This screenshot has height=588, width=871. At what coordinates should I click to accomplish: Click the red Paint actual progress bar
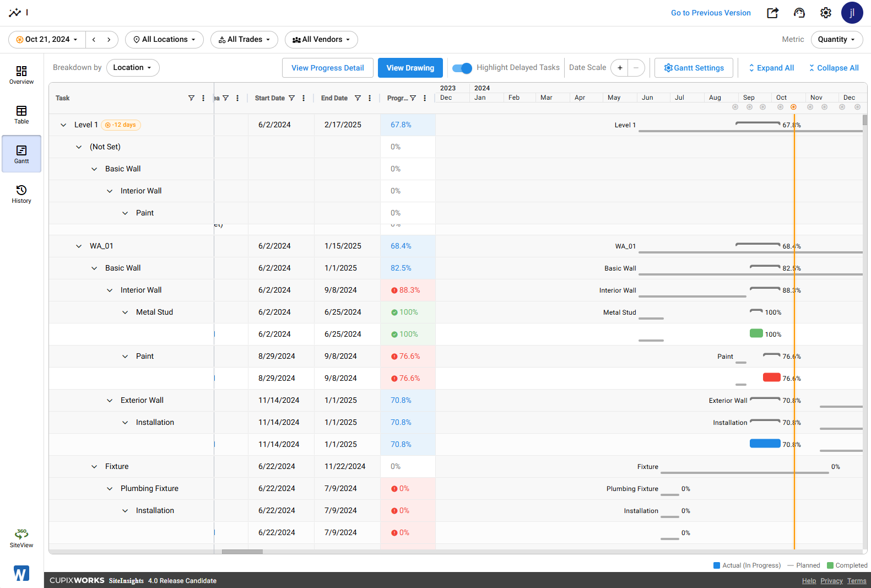click(771, 377)
